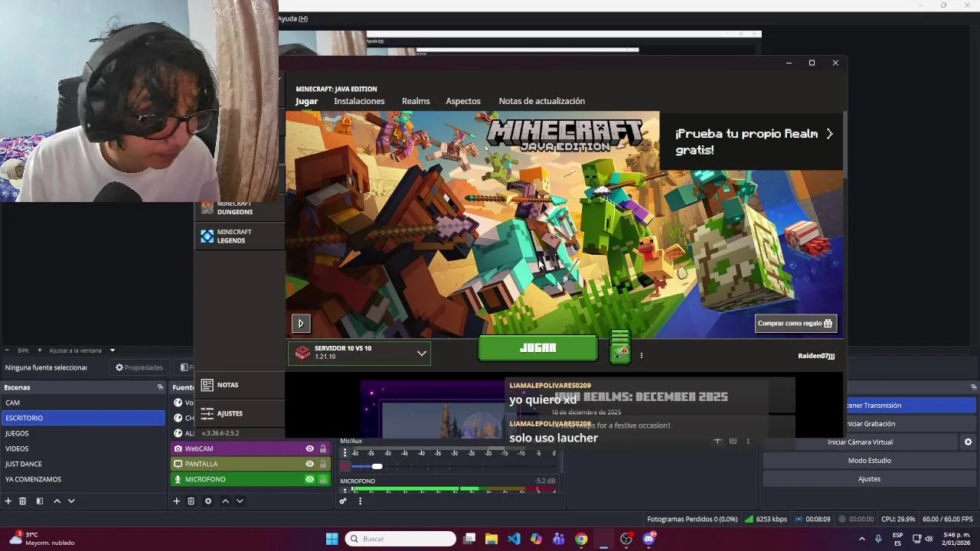
Task: Play the banner video in Minecraft launcher
Action: [300, 324]
